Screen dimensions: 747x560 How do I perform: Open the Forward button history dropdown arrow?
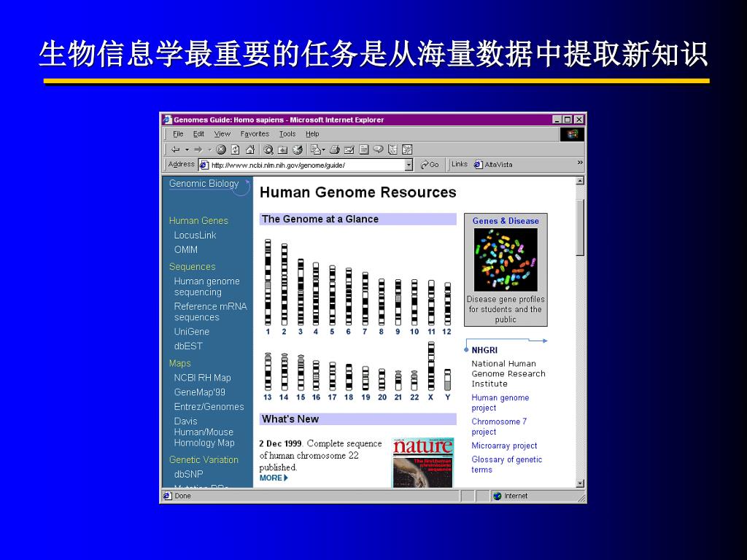210,149
